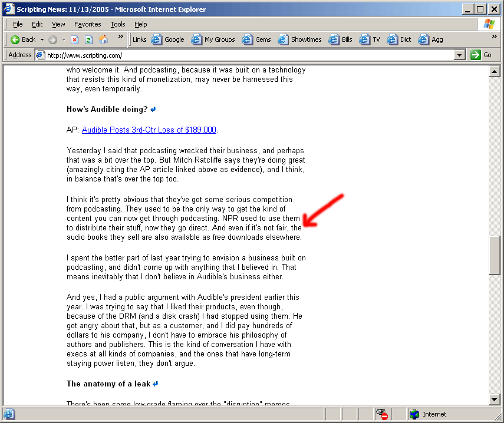Open the Google link icon in Links bar
Viewport: 504px width, 423px height.
tap(157, 39)
